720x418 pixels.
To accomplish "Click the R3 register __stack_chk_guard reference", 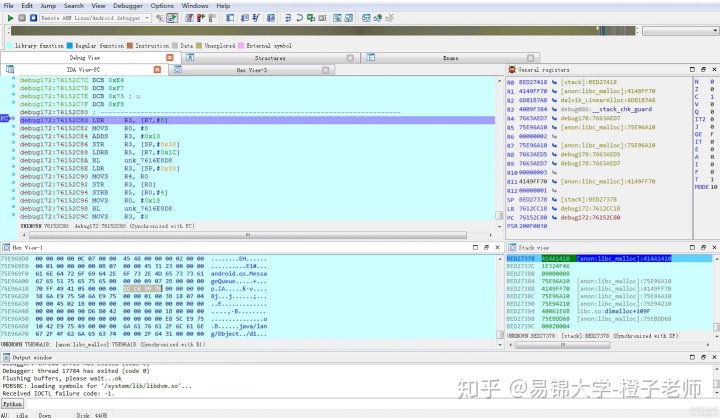I will tap(606, 109).
